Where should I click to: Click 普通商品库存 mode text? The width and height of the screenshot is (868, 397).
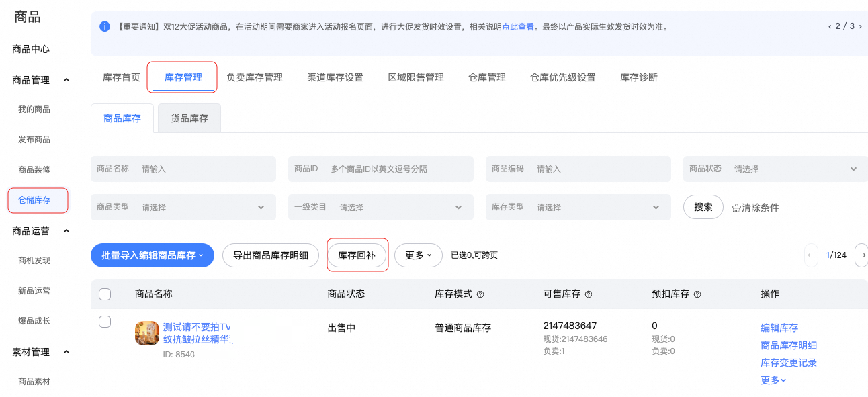(463, 328)
